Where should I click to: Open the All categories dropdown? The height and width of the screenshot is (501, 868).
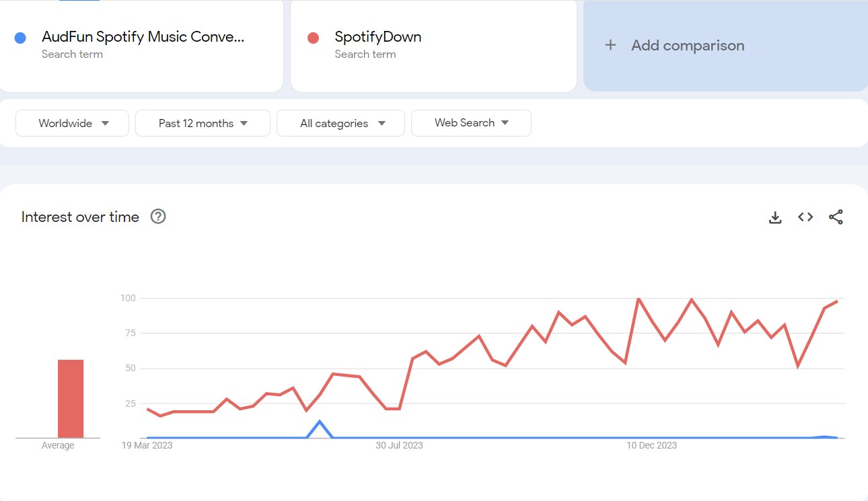pyautogui.click(x=340, y=123)
